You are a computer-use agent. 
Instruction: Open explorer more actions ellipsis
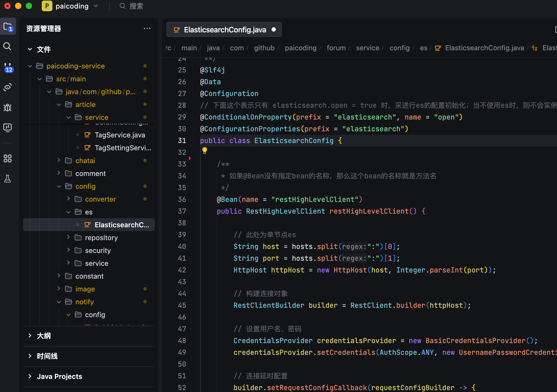(147, 29)
